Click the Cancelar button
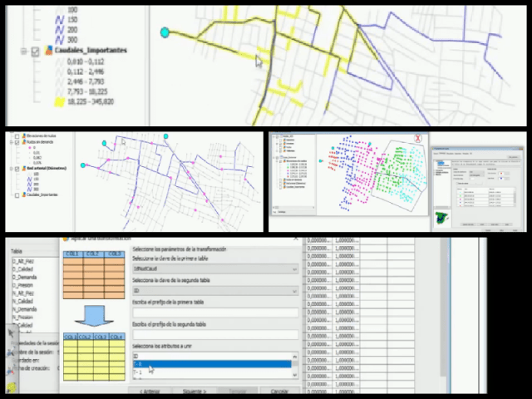532x399 pixels. point(279,391)
